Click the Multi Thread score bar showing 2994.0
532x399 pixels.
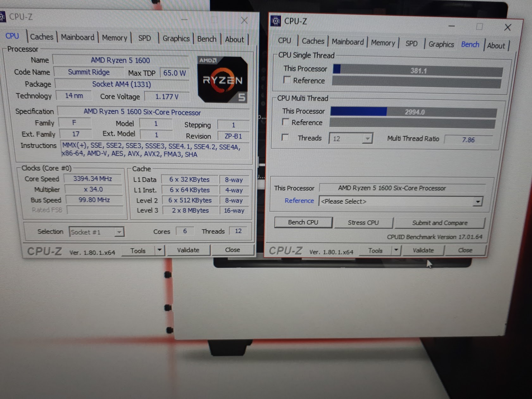click(413, 112)
